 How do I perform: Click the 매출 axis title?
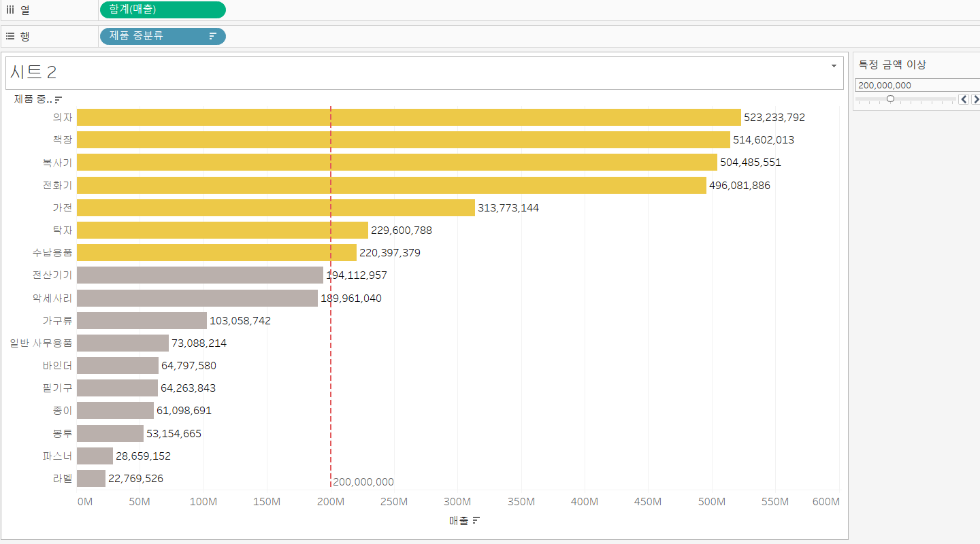point(459,521)
